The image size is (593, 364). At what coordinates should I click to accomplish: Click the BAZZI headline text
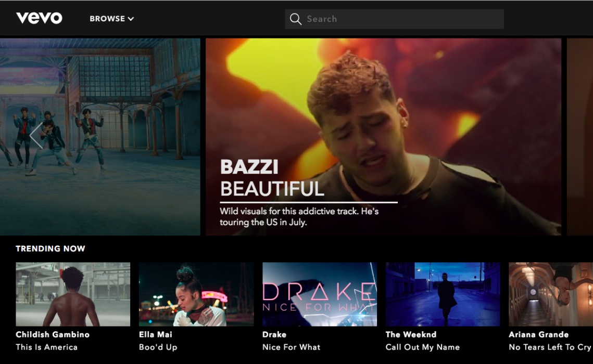pos(249,167)
